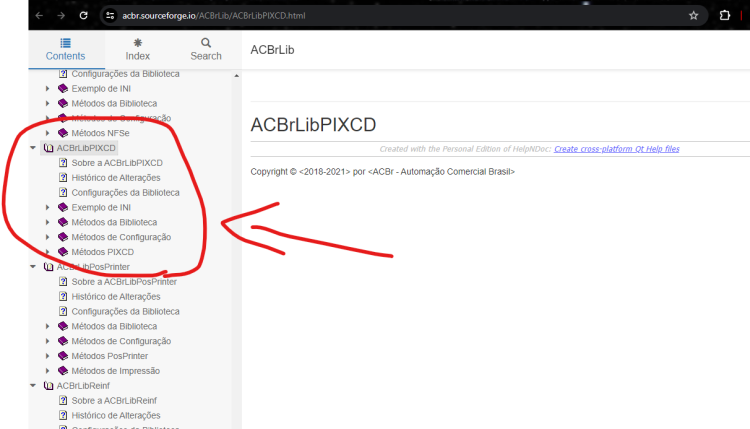Screen dimensions: 750x429
Task: Open Sobre a ACBrLibPosPrinter topic
Action: (124, 282)
